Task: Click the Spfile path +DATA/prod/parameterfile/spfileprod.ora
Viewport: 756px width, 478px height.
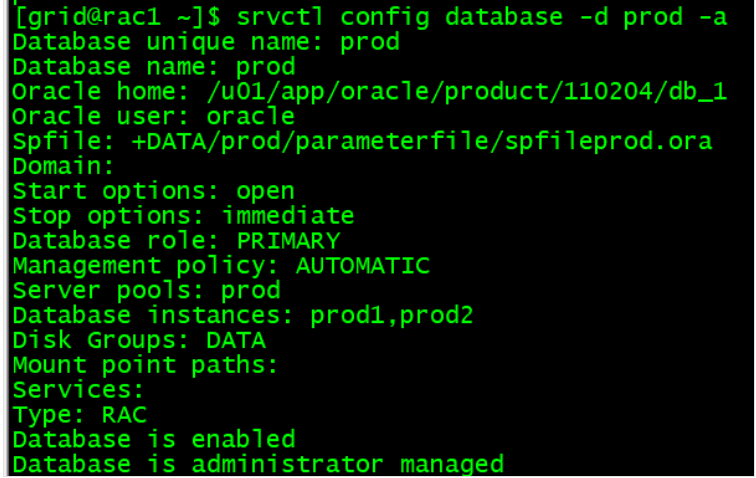Action: (x=422, y=141)
